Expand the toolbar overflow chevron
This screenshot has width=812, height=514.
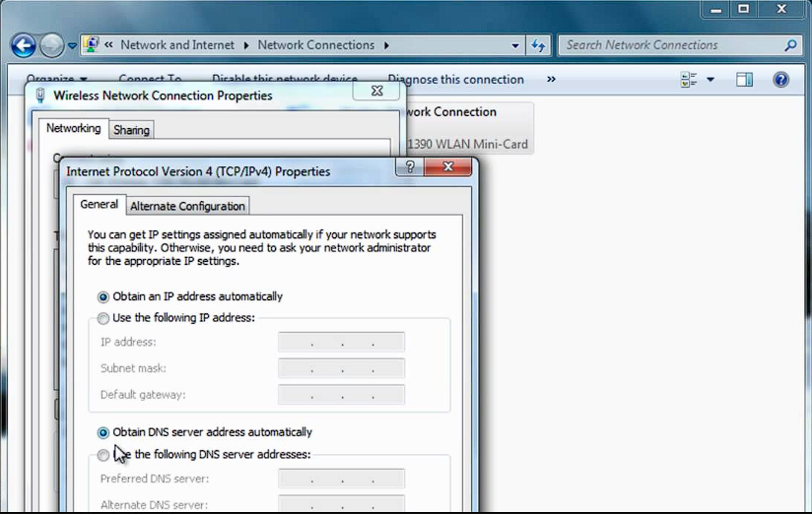tap(551, 80)
